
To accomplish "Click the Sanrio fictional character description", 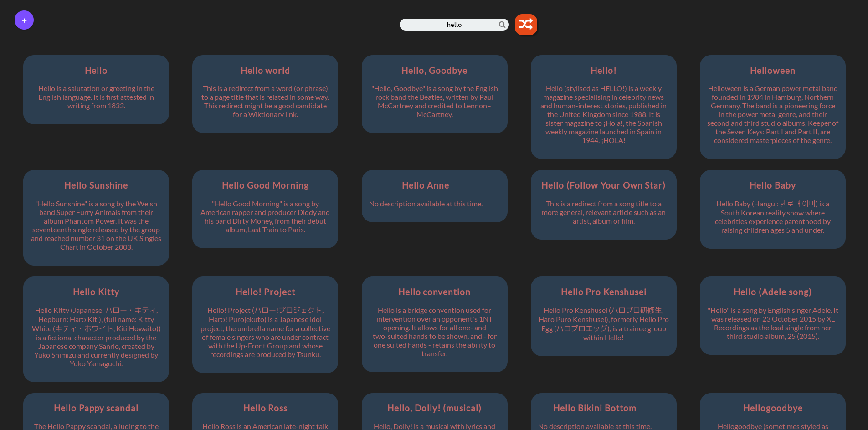I will coord(96,337).
